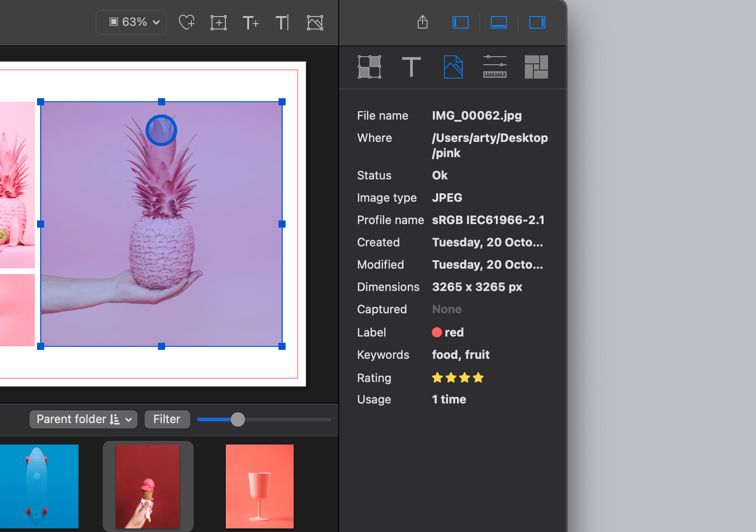
Task: Click the Image type JPEG value
Action: coord(447,198)
